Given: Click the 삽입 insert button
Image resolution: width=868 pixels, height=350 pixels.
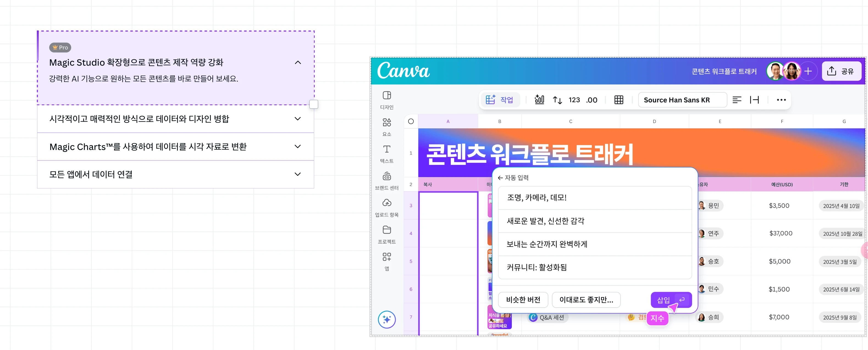Looking at the screenshot, I should 671,300.
